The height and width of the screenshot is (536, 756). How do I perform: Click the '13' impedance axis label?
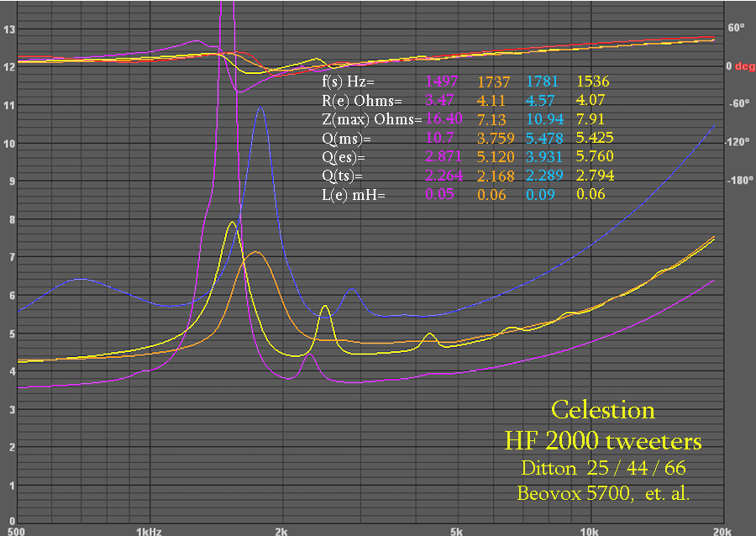[x=9, y=29]
